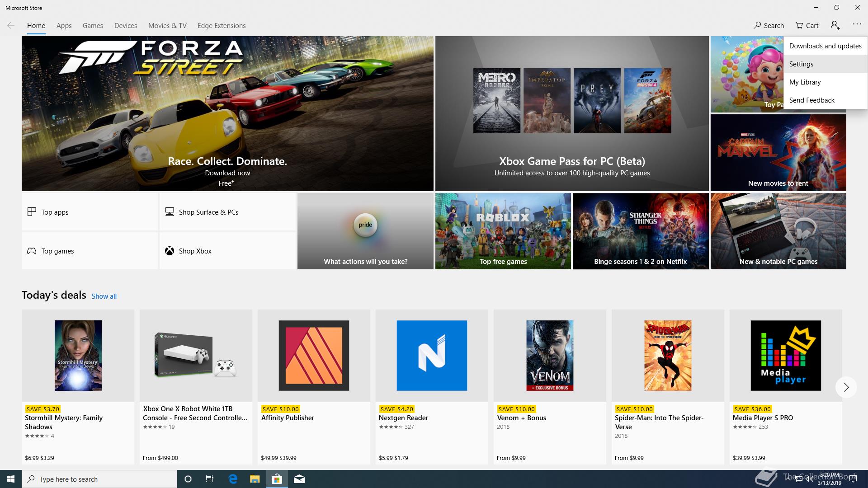Image resolution: width=868 pixels, height=488 pixels.
Task: Click Show all link for Today's deals
Action: point(104,296)
